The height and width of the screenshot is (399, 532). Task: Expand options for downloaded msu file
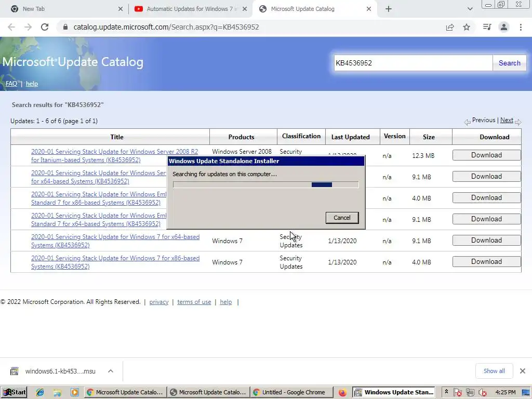[x=111, y=371]
